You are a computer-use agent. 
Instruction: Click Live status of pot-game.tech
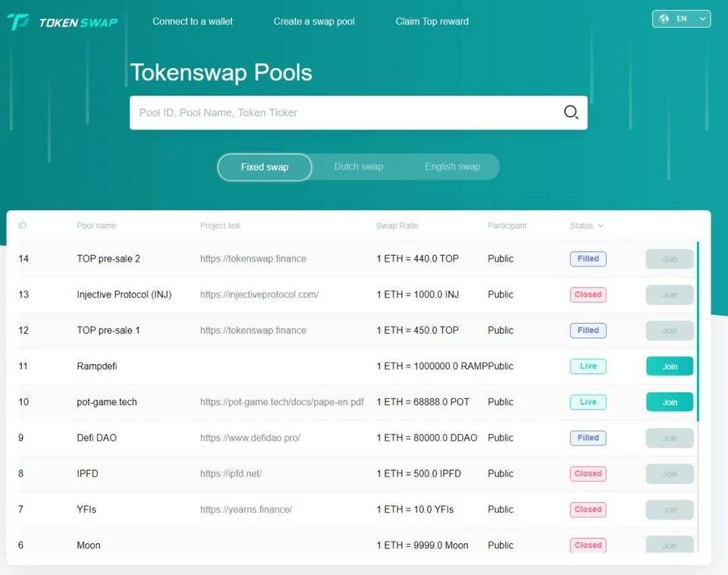tap(588, 402)
